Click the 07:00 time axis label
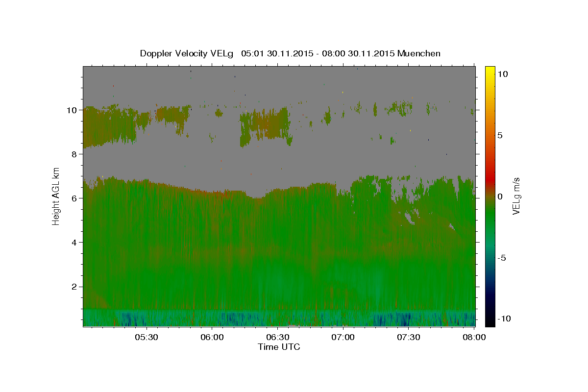The width and height of the screenshot is (588, 392). [x=343, y=337]
